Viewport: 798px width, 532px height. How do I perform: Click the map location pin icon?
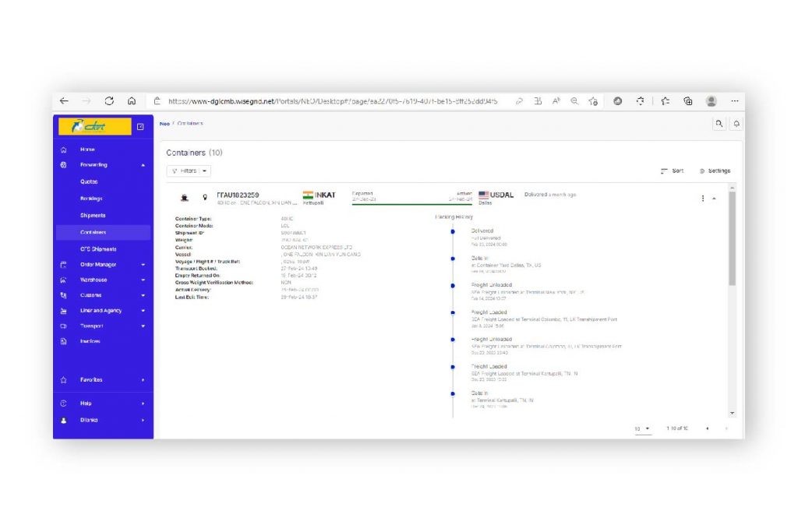205,198
